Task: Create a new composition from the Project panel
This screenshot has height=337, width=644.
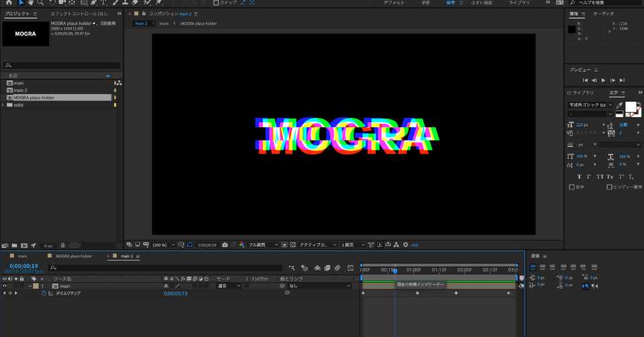Action: [24, 246]
